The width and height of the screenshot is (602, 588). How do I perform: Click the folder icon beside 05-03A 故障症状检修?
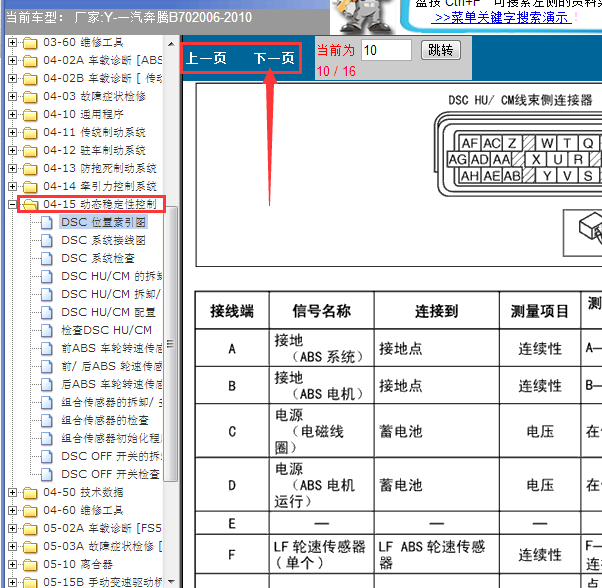point(30,547)
